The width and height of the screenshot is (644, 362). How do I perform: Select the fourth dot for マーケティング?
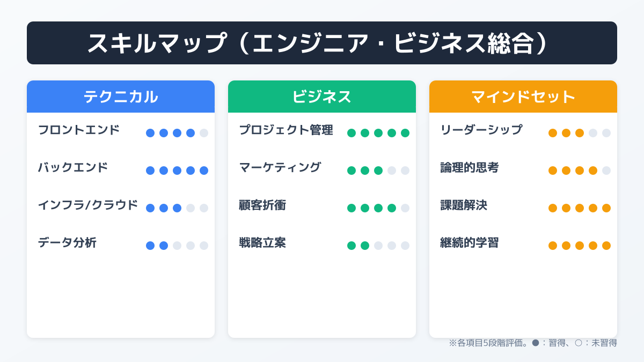click(x=392, y=171)
